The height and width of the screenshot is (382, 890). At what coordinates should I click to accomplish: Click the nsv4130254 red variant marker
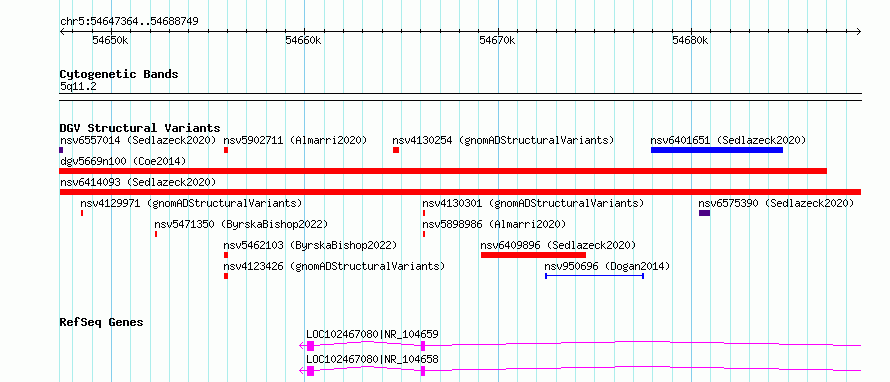click(396, 150)
